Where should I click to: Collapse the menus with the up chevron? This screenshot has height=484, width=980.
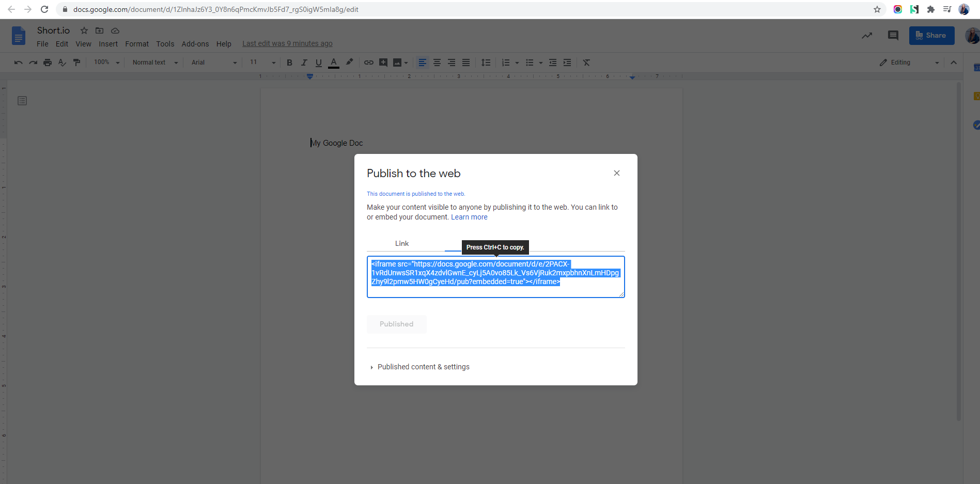954,63
